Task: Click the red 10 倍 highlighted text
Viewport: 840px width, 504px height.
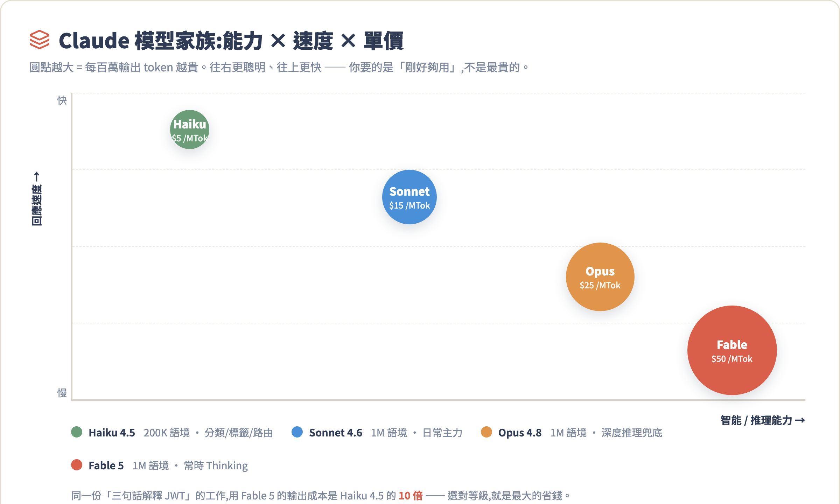Action: coord(411,496)
